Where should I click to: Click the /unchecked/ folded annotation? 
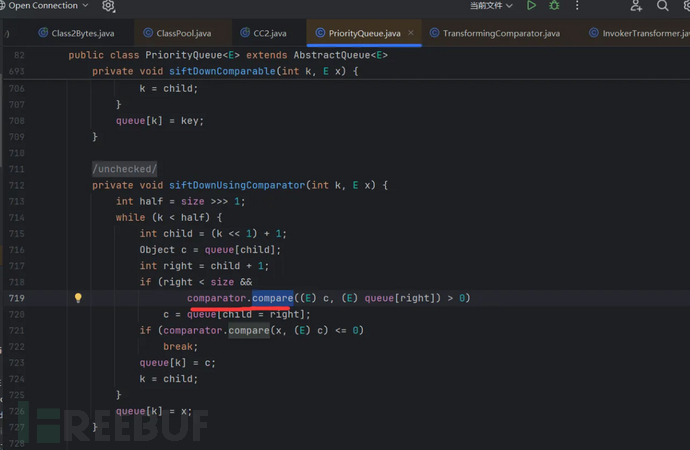[125, 169]
